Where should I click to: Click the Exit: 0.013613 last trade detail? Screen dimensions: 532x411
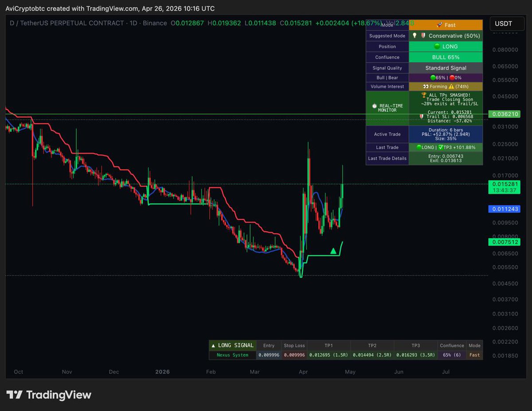(446, 160)
